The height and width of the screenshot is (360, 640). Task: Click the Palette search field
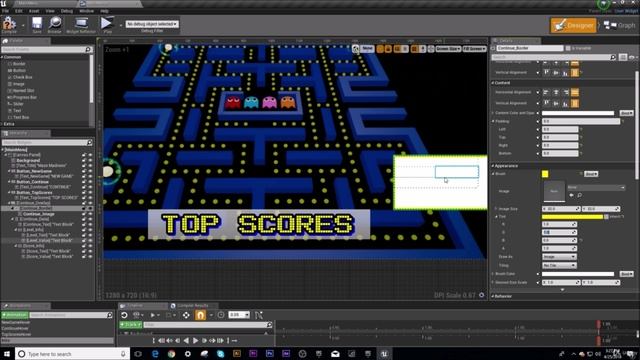pos(47,49)
